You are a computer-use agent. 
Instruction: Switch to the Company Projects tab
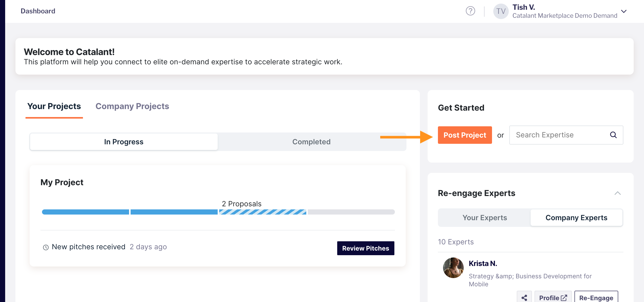point(132,106)
